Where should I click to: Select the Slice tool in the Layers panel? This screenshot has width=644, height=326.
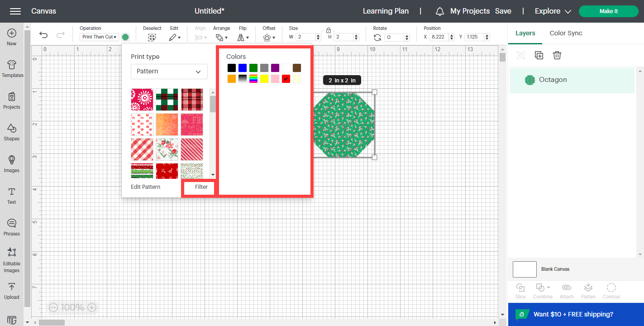[x=520, y=291]
